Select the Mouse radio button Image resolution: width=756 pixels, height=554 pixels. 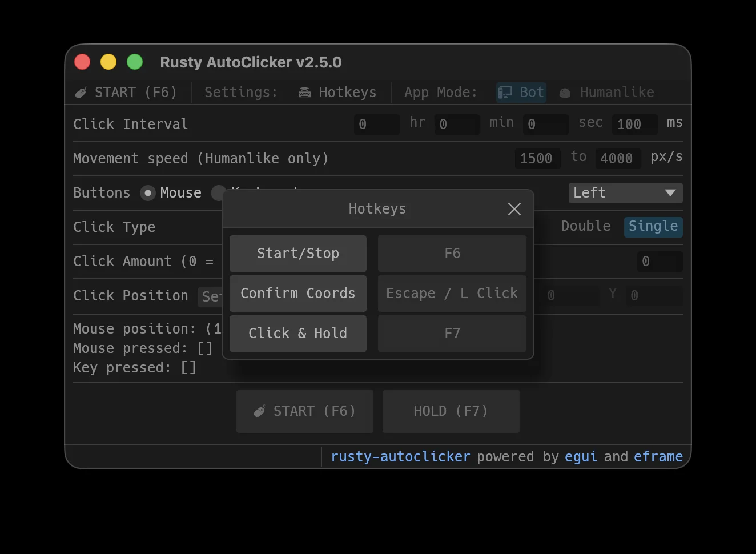coord(148,193)
